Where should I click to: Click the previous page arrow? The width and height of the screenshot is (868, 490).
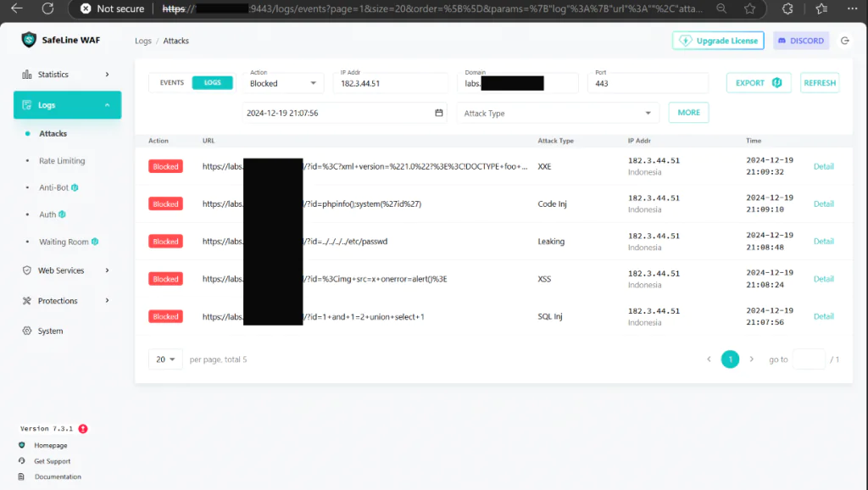(709, 359)
